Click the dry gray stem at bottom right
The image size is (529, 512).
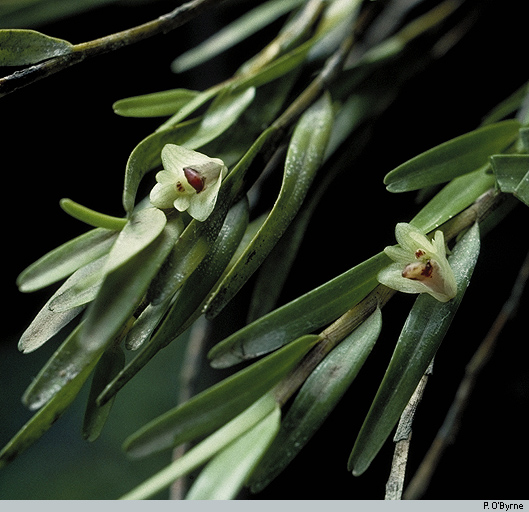pyautogui.click(x=407, y=435)
